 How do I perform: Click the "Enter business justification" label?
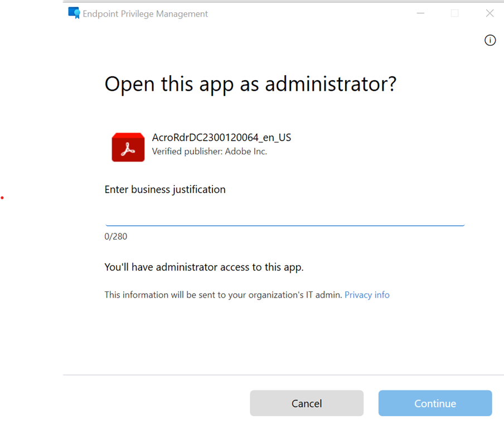tap(165, 189)
